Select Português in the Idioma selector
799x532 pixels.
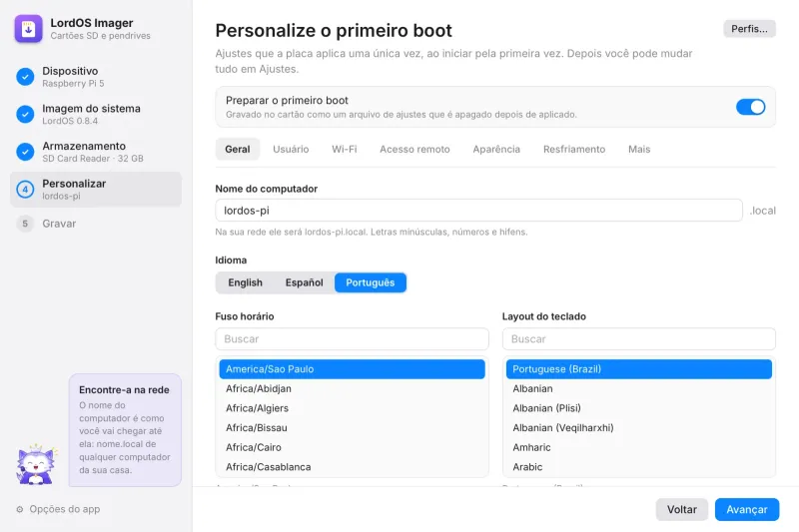[x=371, y=282]
